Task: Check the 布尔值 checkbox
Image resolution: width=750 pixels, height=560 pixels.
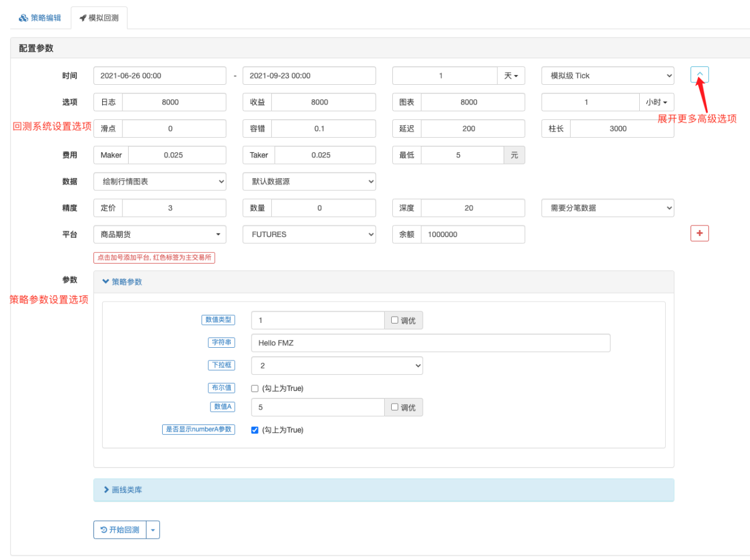Action: click(254, 389)
